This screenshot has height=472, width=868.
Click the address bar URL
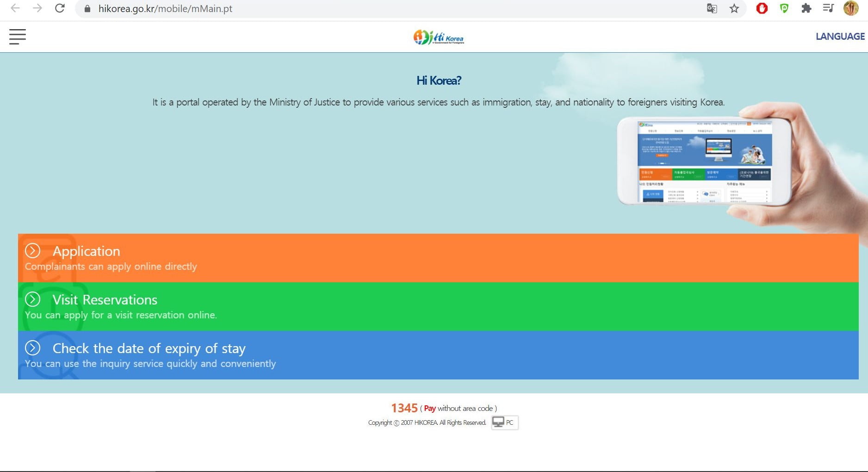pyautogui.click(x=165, y=9)
